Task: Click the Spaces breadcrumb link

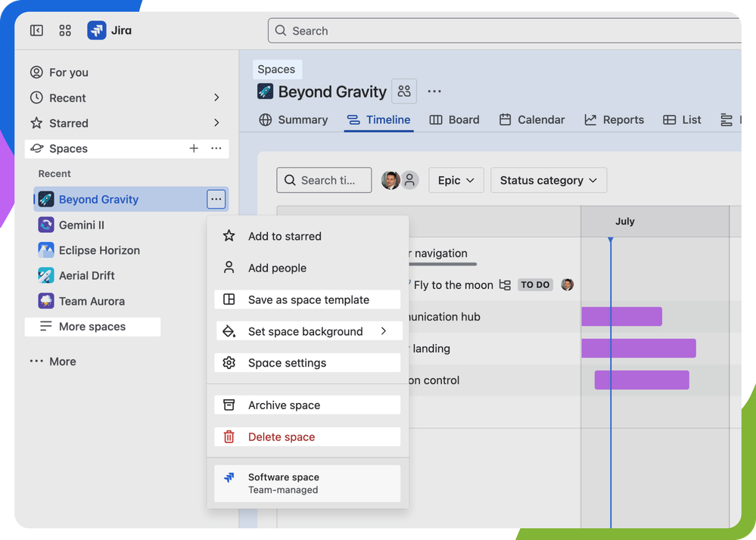Action: click(277, 70)
